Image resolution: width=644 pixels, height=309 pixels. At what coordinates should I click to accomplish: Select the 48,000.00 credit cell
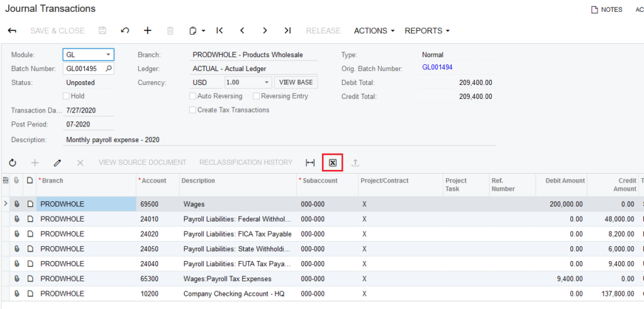[613, 220]
